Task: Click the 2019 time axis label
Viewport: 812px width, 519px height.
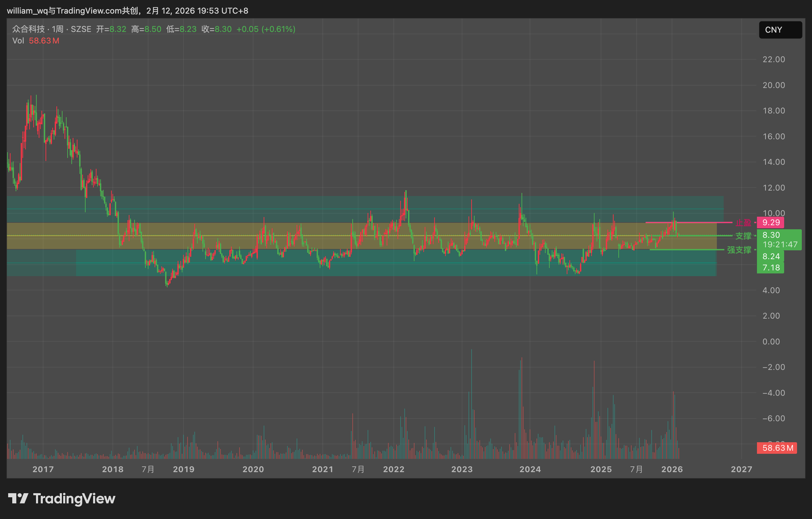Action: pos(184,469)
